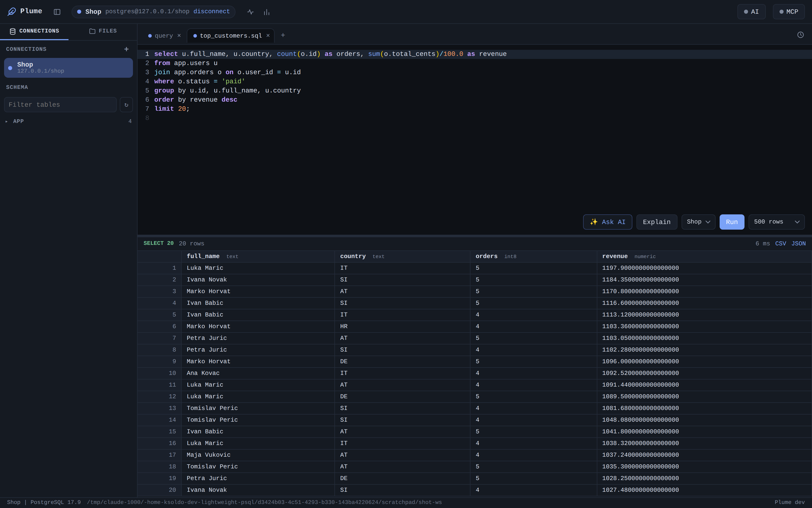Click the disconnect link
This screenshot has height=508, width=812.
pyautogui.click(x=211, y=12)
